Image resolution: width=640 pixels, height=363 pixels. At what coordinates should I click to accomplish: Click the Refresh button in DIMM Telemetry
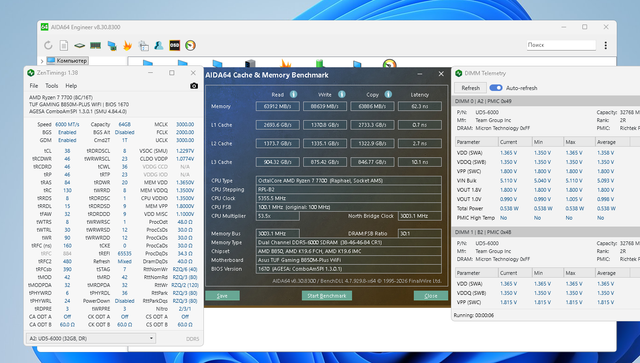470,88
